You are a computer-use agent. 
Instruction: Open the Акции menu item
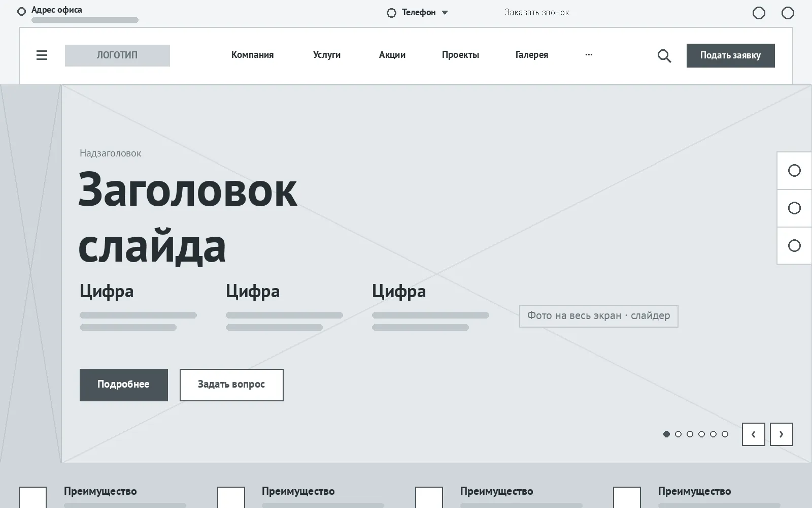tap(392, 55)
